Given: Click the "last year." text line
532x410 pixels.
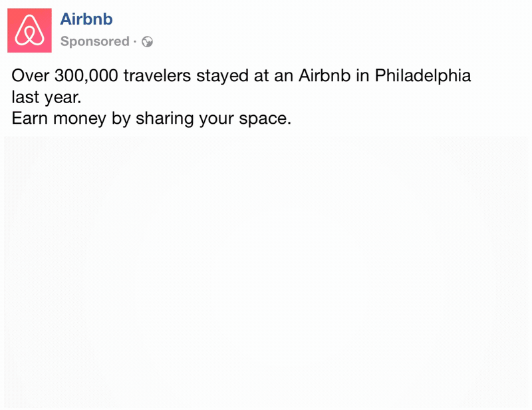Looking at the screenshot, I should coord(47,97).
